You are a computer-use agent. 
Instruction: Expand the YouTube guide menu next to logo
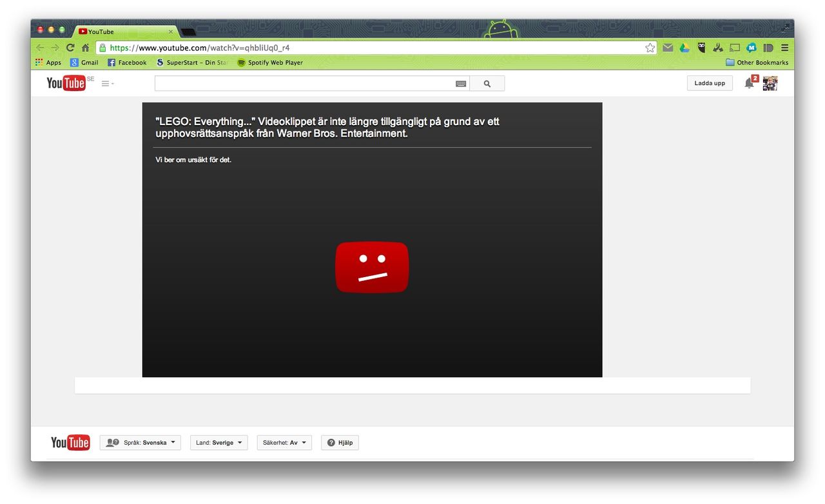point(108,84)
